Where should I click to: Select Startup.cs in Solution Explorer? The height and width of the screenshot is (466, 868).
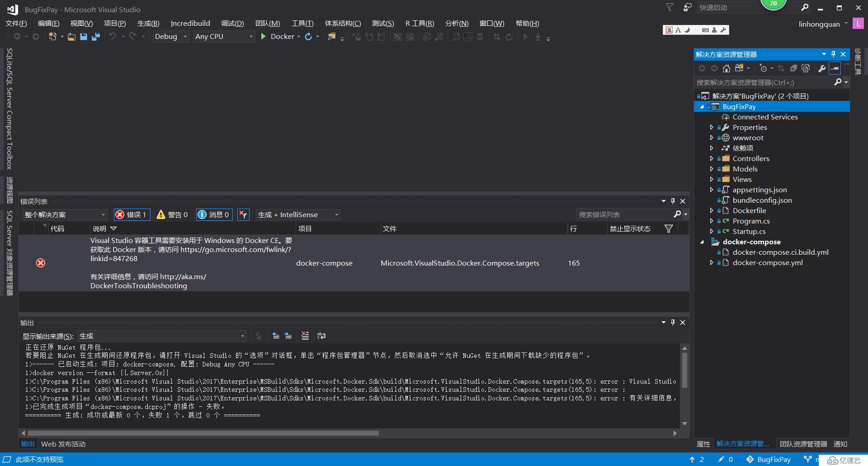[x=749, y=231]
